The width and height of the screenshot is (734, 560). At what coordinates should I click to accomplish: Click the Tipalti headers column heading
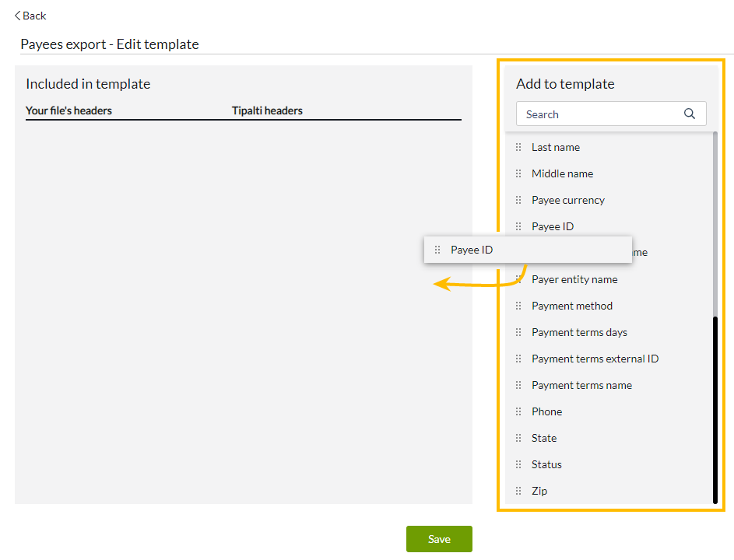click(267, 110)
